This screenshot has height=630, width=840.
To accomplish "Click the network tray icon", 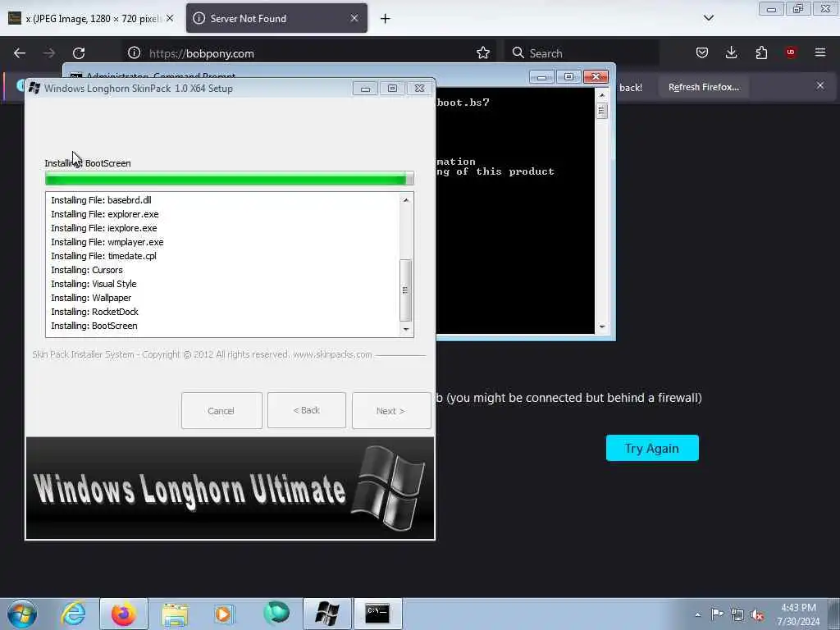I will pyautogui.click(x=737, y=615).
